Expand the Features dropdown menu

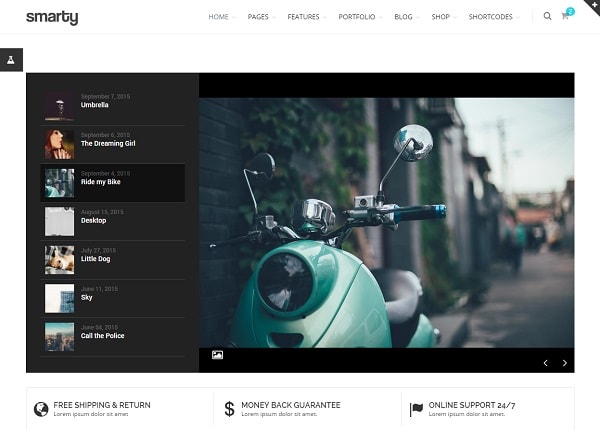[305, 17]
